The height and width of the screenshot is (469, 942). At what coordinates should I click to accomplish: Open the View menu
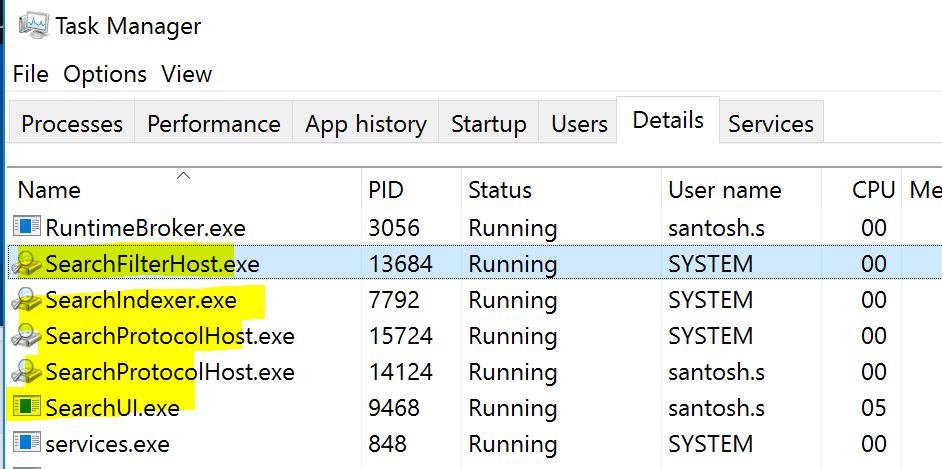(x=187, y=74)
